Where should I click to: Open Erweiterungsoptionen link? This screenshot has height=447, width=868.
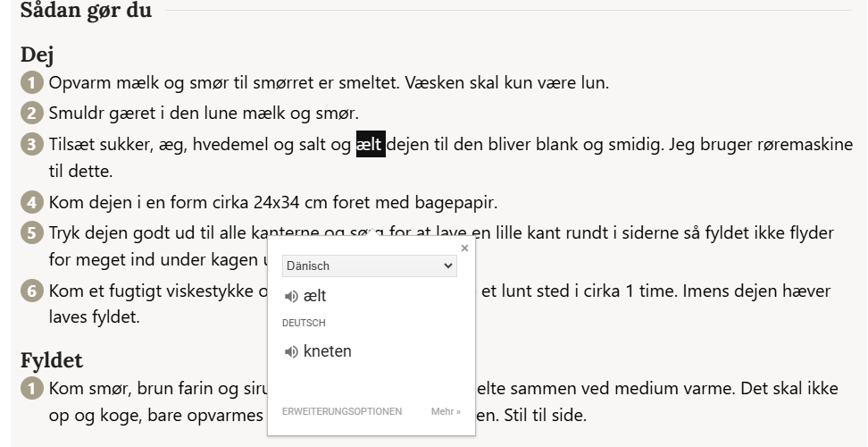[x=342, y=411]
